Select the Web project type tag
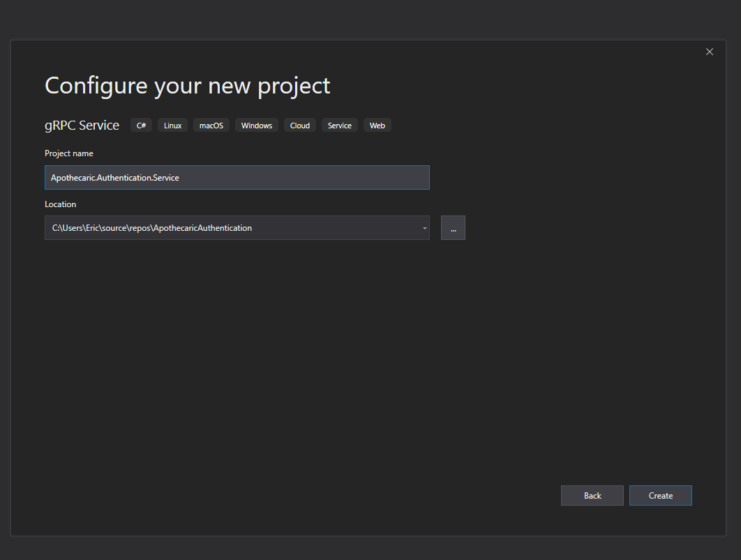This screenshot has height=560, width=741. pyautogui.click(x=377, y=126)
